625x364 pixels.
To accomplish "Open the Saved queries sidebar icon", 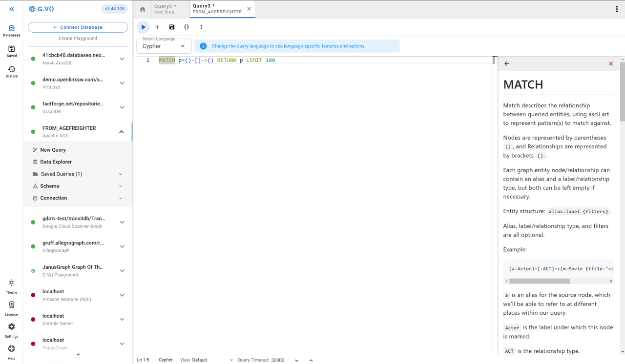I will (12, 51).
